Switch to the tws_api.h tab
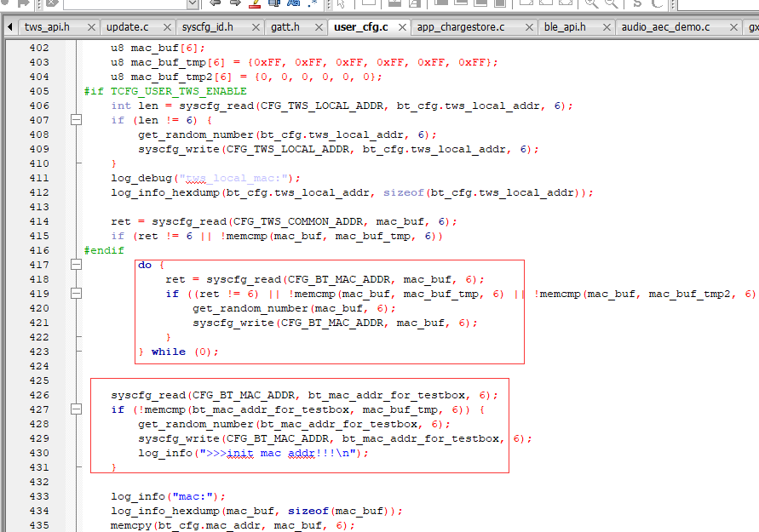759x532 pixels. coord(47,27)
